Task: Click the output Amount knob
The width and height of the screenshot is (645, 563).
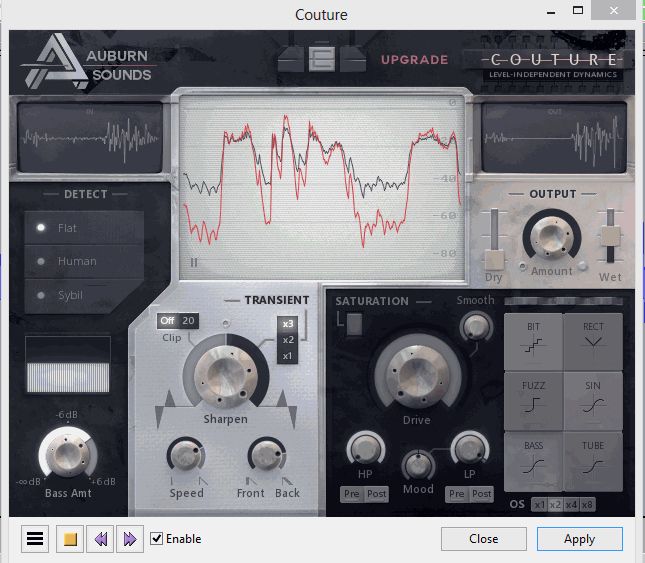Action: point(552,237)
